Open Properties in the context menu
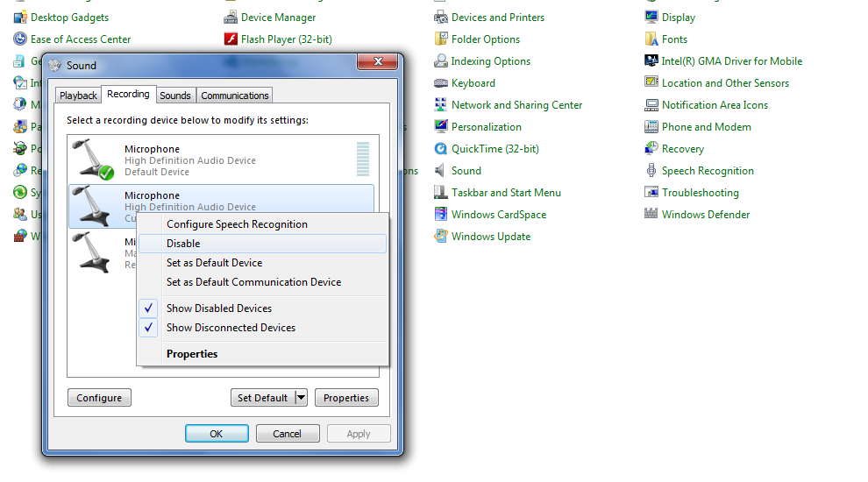The height and width of the screenshot is (482, 868). click(x=192, y=354)
